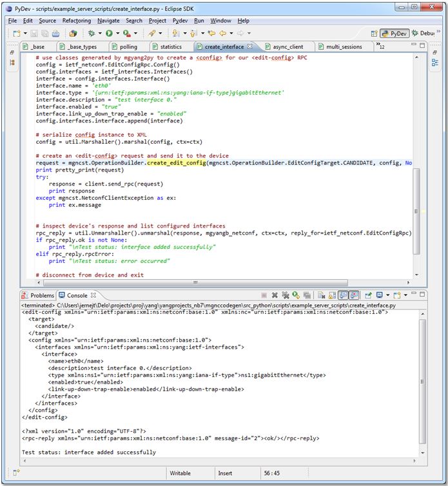
Task: Close the create_interface editor tab
Action: [x=249, y=46]
